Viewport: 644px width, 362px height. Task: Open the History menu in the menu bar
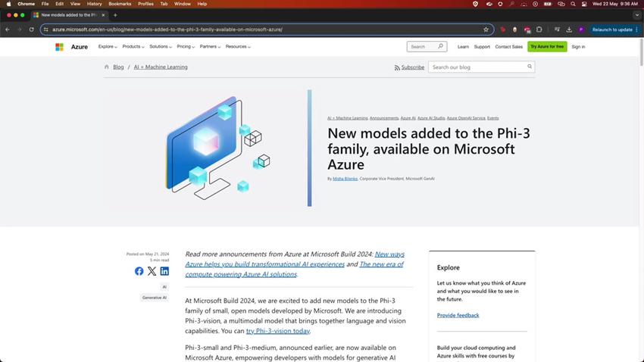(94, 4)
